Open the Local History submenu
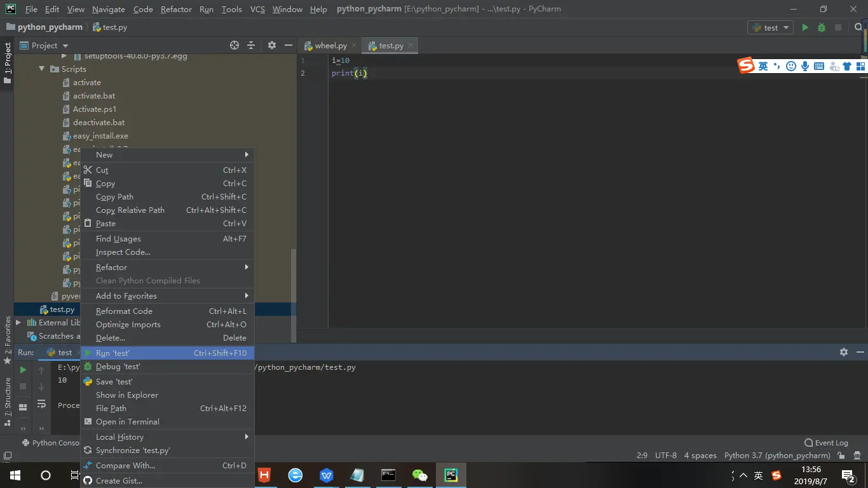The image size is (868, 488). pos(168,437)
